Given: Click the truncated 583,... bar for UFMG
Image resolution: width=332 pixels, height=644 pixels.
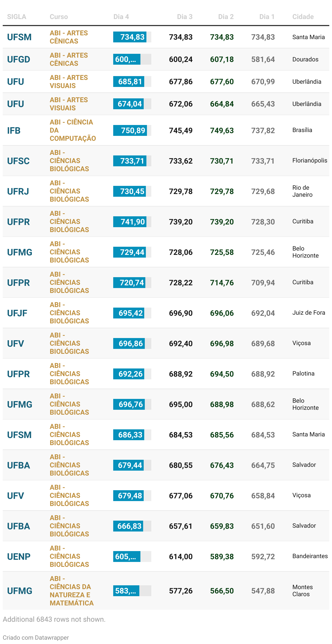Looking at the screenshot, I should click(x=126, y=591).
